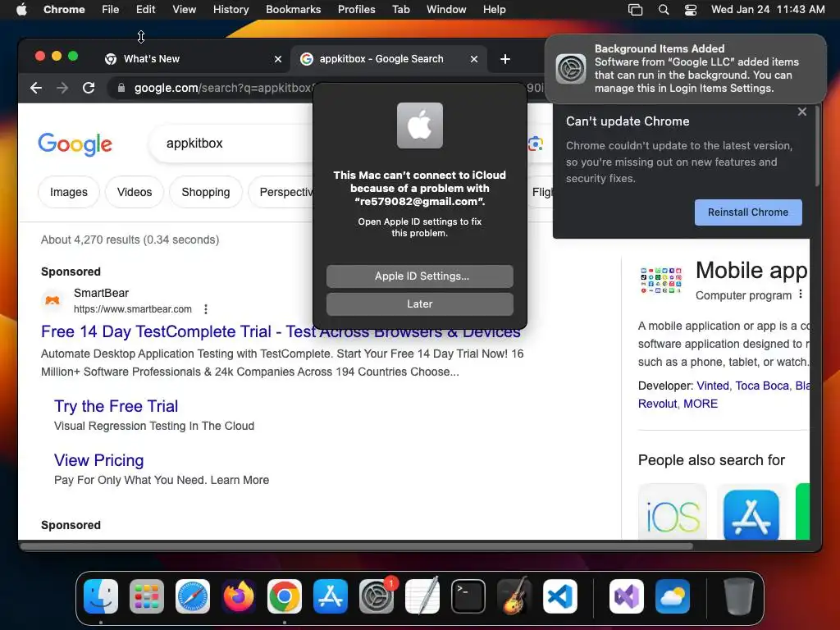Reload the current page
840x630 pixels.
click(x=89, y=88)
